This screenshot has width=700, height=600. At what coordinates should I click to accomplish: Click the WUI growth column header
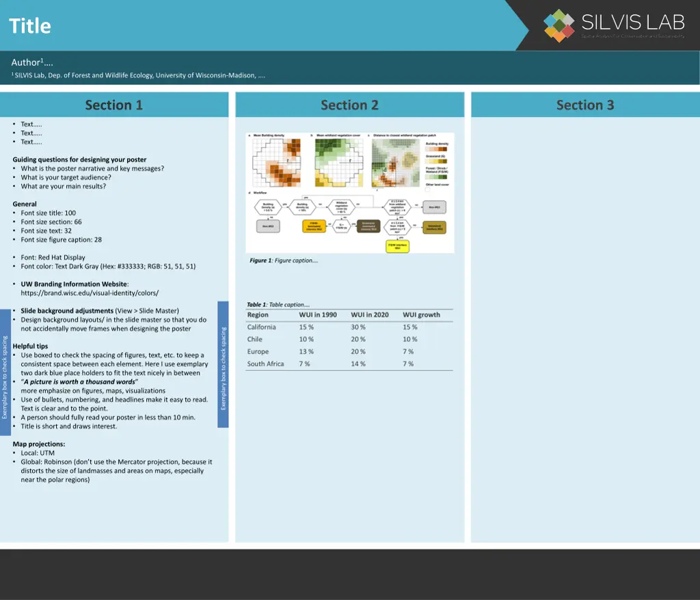pyautogui.click(x=421, y=315)
